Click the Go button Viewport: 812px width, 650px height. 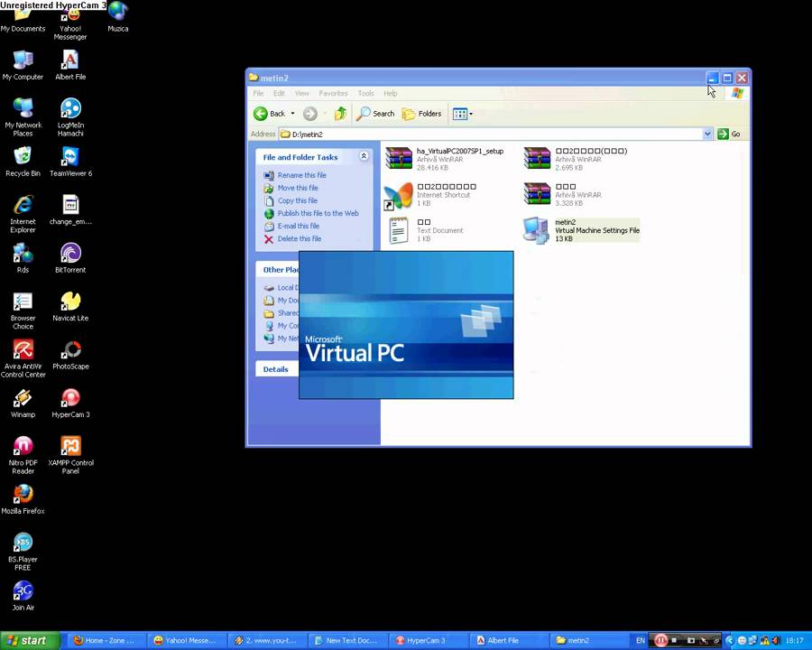click(x=729, y=135)
